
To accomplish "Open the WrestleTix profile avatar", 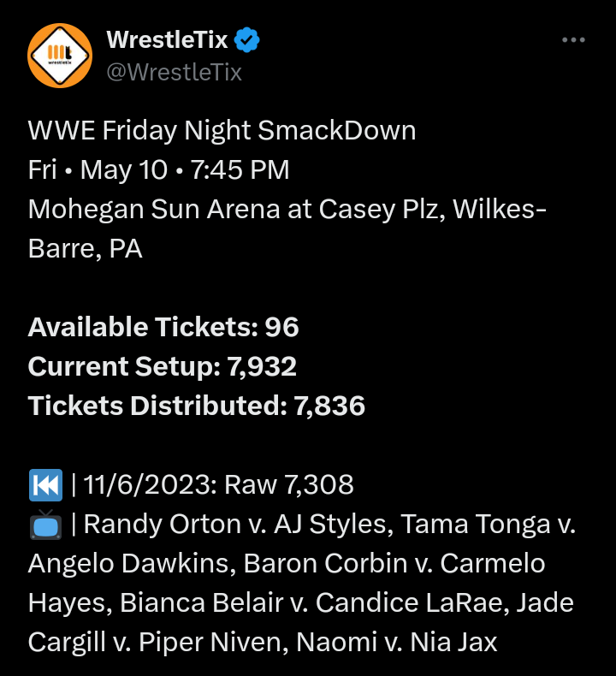I will pyautogui.click(x=60, y=56).
